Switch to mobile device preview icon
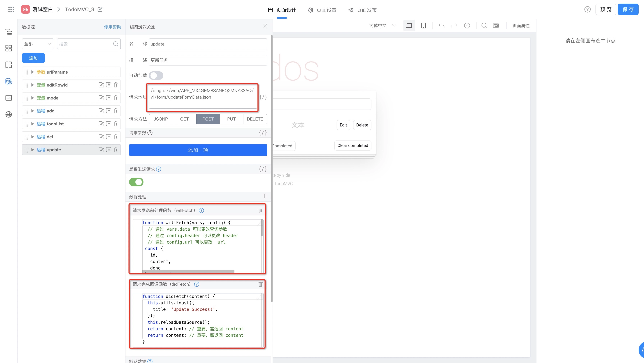This screenshot has height=363, width=644. click(424, 26)
